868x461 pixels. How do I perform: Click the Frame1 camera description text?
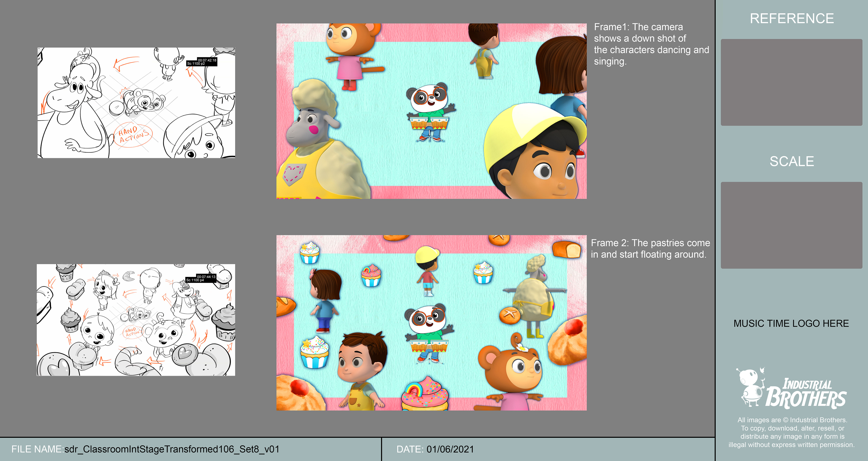[651, 44]
